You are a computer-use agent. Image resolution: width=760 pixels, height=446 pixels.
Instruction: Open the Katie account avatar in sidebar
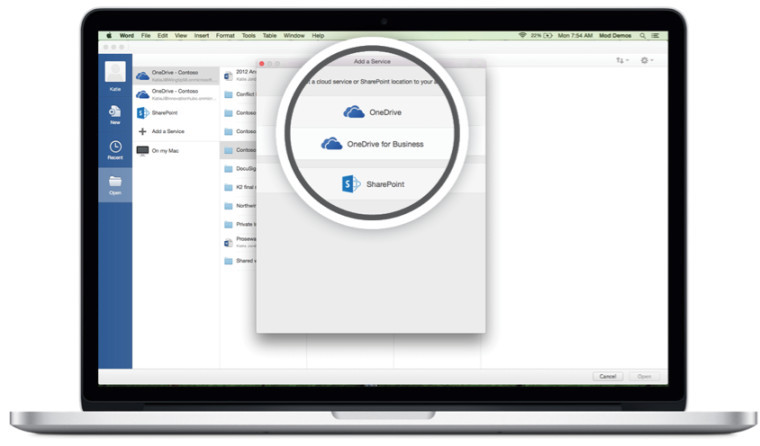point(115,72)
